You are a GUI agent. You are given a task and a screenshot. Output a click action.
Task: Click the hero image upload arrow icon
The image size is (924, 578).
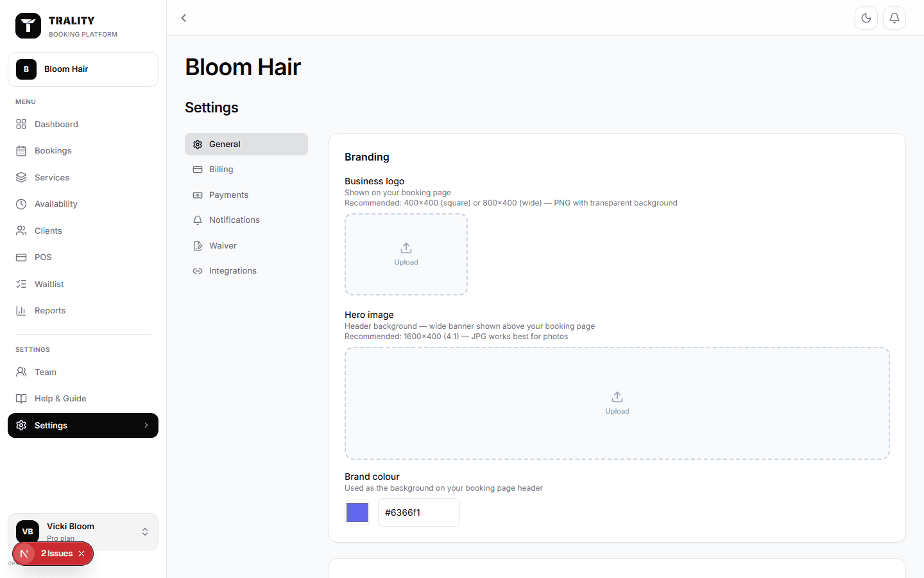(x=617, y=397)
